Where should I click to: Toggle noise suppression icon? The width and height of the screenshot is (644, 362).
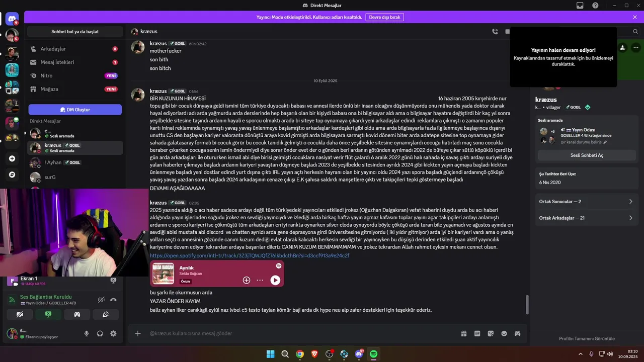101,300
